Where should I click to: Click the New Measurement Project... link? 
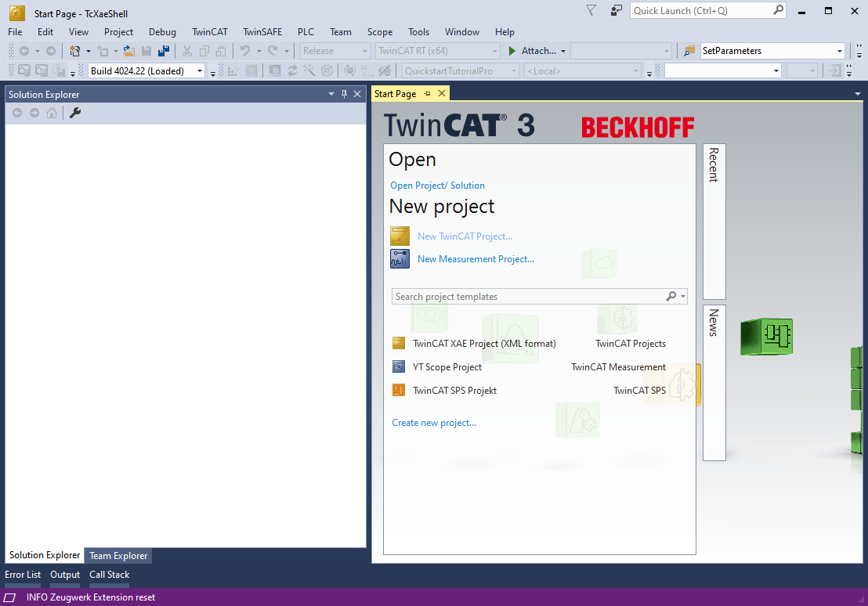point(476,259)
